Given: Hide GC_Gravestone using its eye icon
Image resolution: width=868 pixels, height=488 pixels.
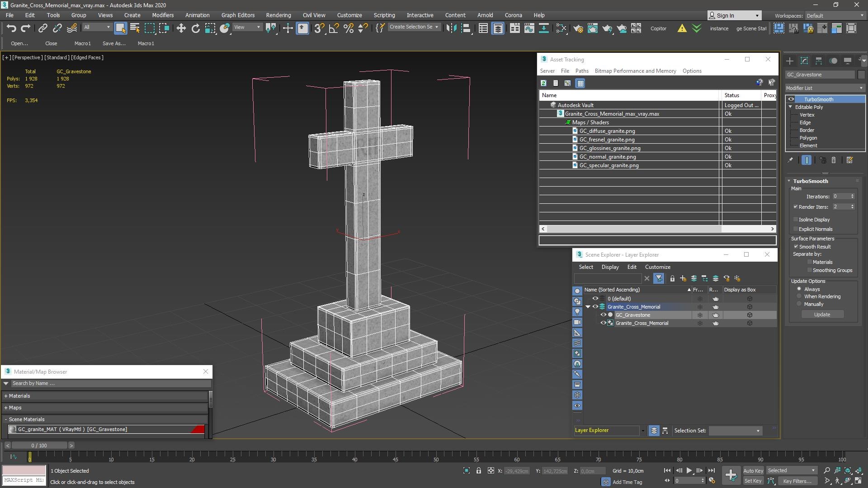Looking at the screenshot, I should [603, 315].
